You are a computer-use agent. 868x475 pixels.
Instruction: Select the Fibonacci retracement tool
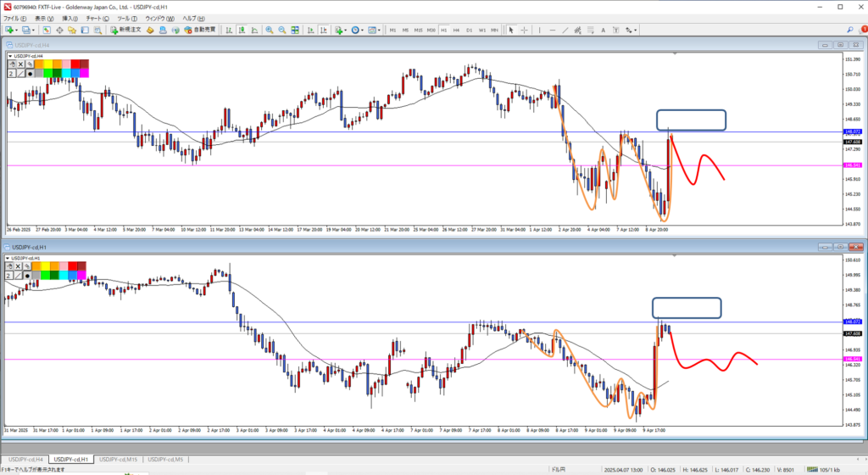coord(590,30)
